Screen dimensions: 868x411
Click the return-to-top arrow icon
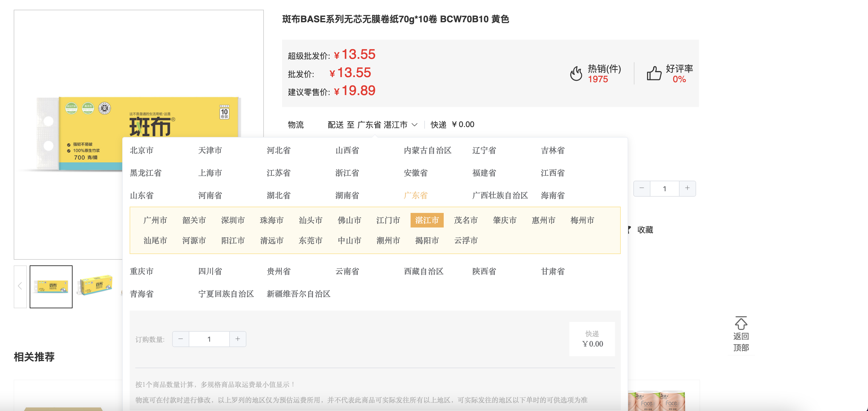click(741, 323)
